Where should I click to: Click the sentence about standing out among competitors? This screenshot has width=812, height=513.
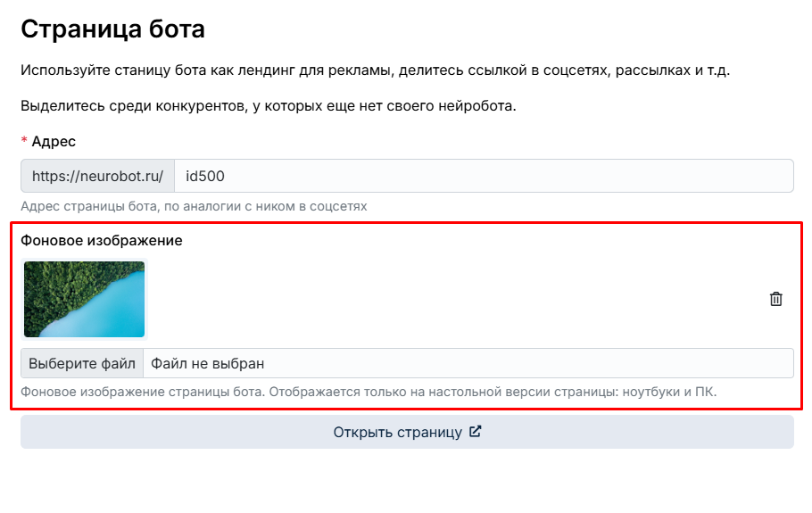269,106
